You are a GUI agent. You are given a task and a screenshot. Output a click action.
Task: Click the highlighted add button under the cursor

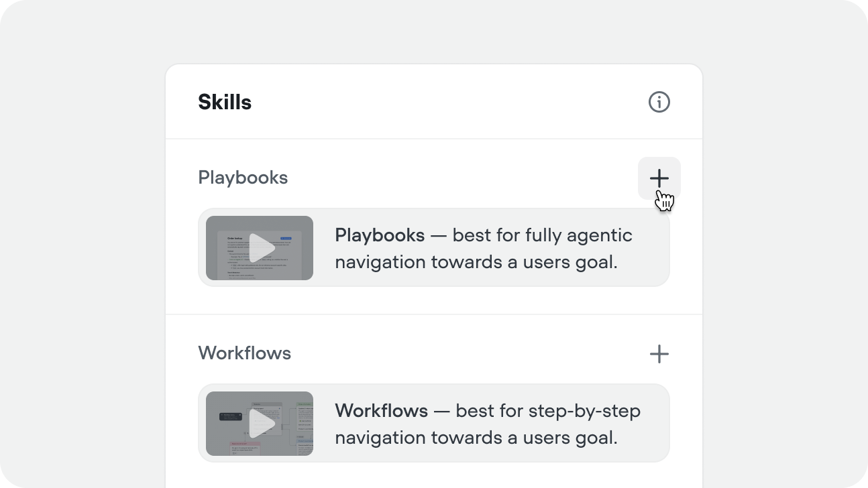[659, 178]
